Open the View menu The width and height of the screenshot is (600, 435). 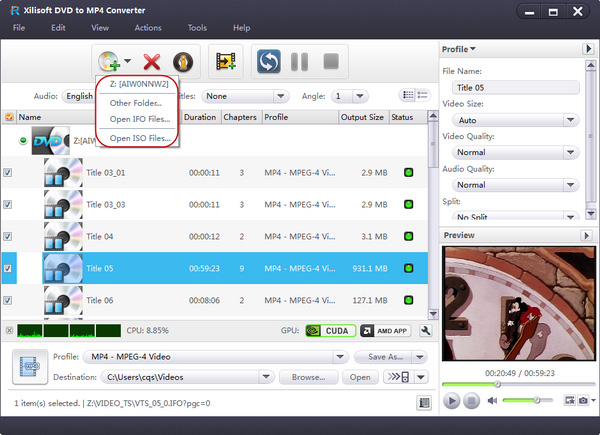[100, 28]
